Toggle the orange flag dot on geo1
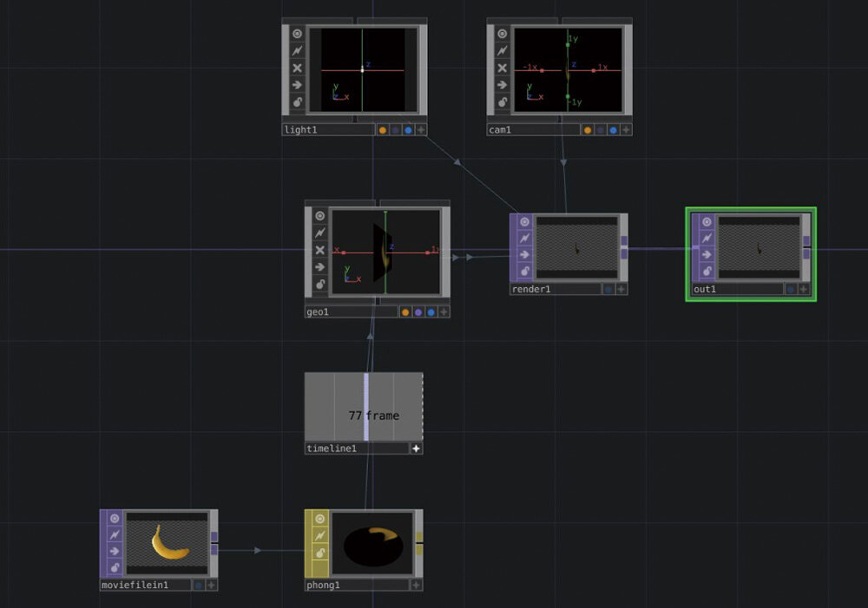868x608 pixels. coord(405,312)
